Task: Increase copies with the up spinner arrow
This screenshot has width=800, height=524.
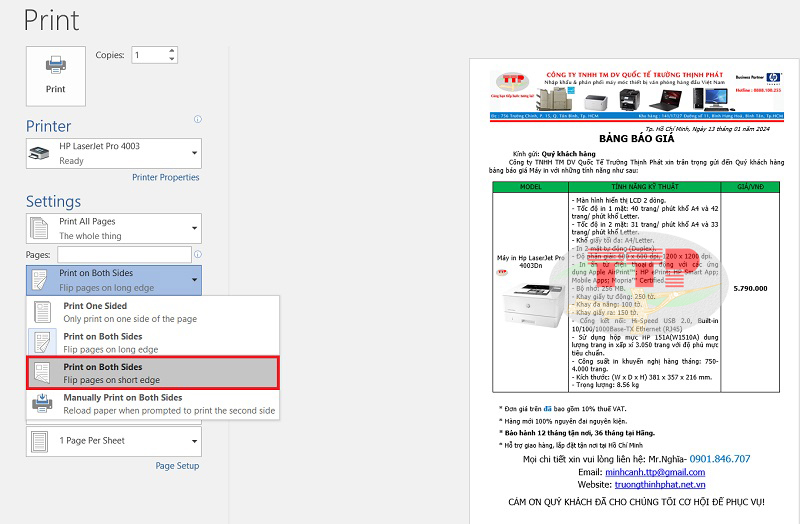Action: tap(172, 51)
